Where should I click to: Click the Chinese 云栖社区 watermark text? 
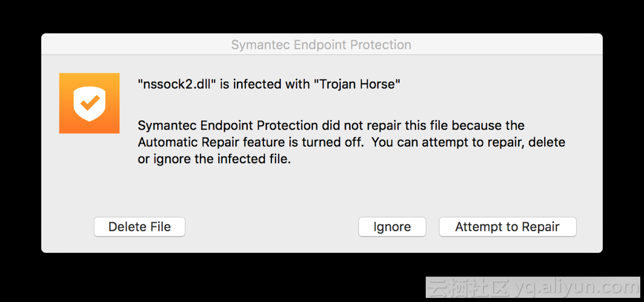click(x=469, y=287)
